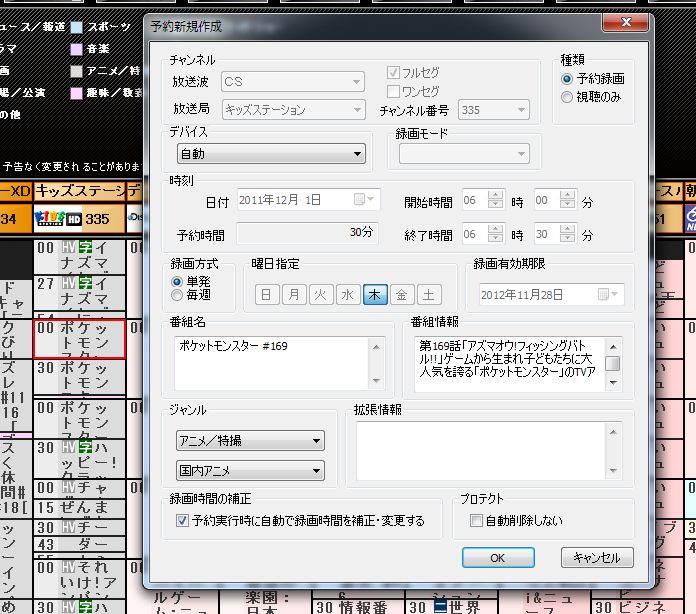Click the 番組名 scrollbar down arrow
Viewport: 696px width, 614px height.
[x=376, y=380]
